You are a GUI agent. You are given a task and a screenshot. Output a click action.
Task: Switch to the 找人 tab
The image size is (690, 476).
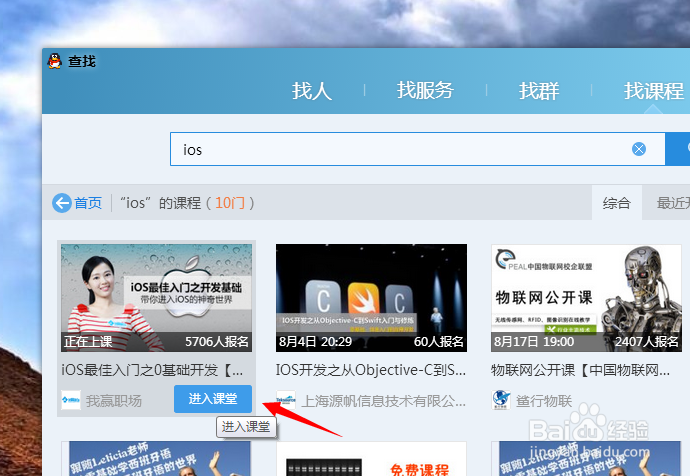pos(312,91)
